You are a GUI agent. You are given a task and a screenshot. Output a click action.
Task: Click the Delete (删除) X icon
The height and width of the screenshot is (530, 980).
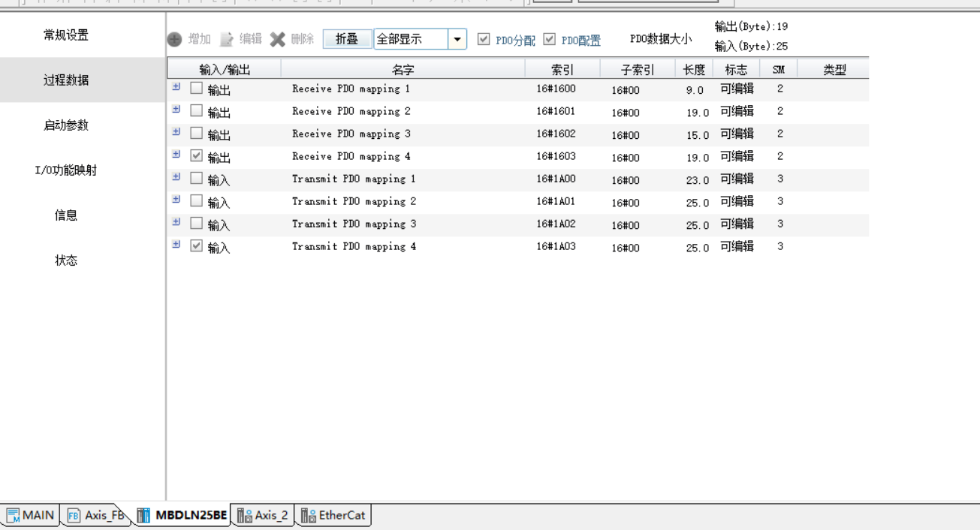[x=278, y=39]
